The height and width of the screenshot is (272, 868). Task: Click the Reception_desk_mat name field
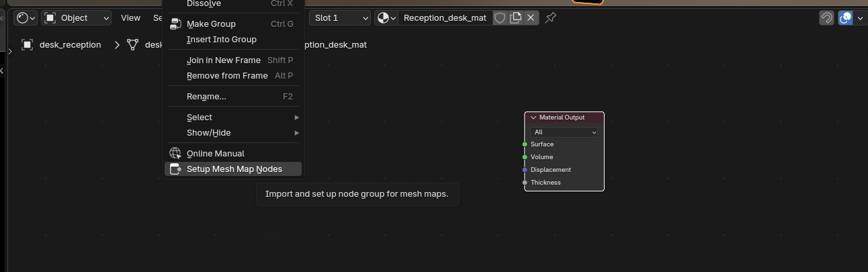click(x=444, y=18)
